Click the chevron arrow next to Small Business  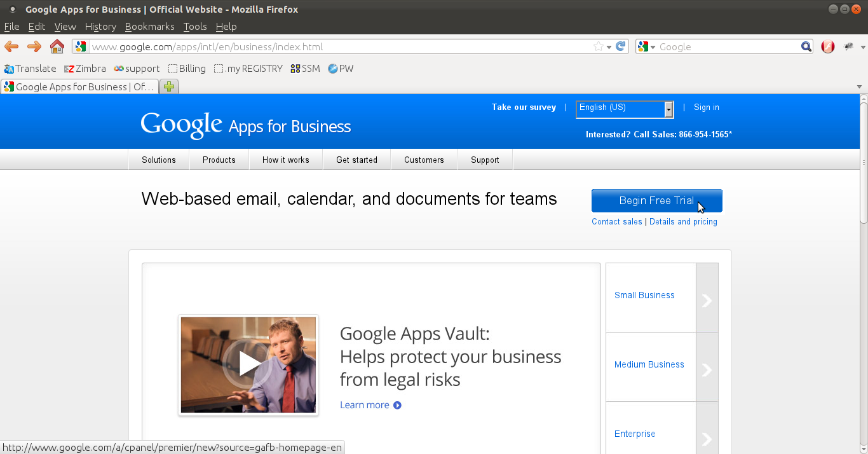coord(707,301)
